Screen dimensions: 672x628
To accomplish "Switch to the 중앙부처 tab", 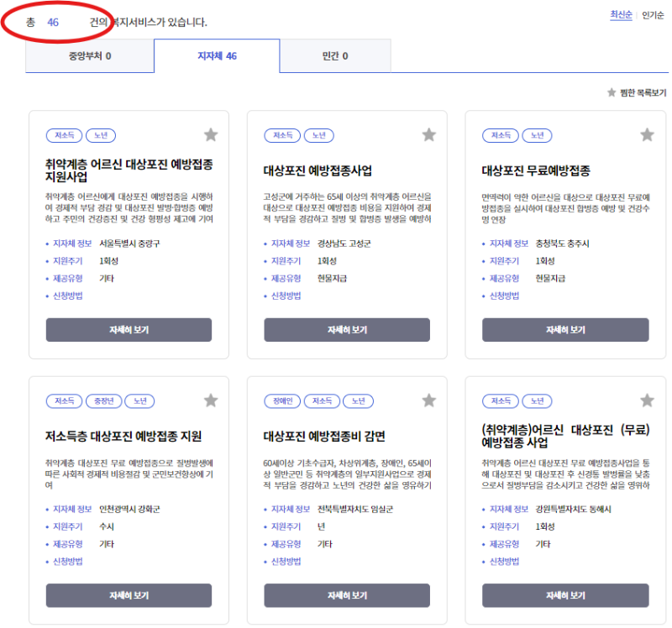I will [x=91, y=56].
